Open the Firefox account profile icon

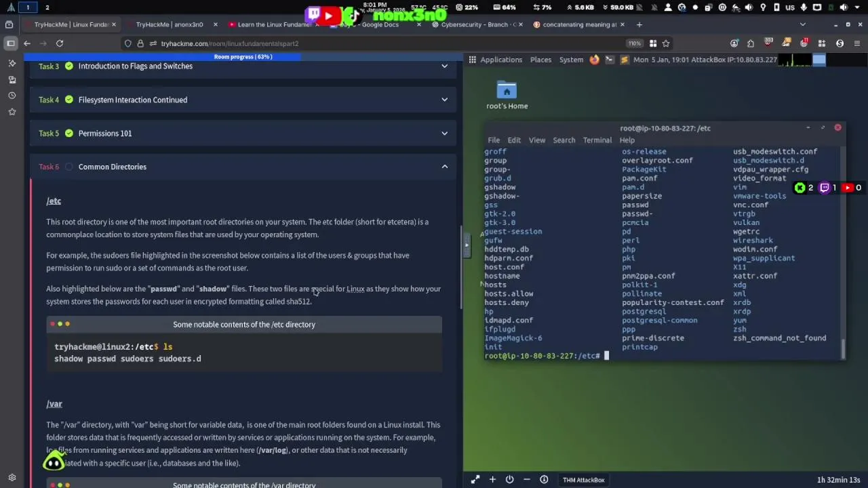click(x=734, y=43)
